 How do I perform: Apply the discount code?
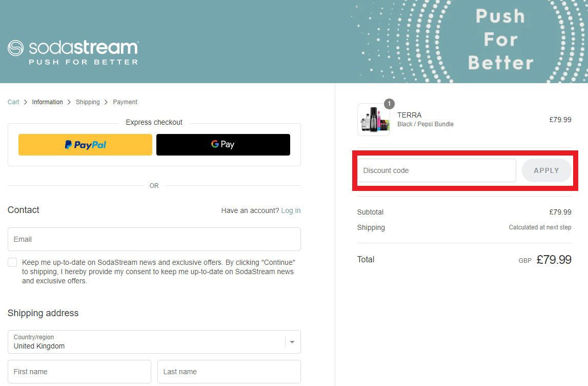[x=546, y=170]
